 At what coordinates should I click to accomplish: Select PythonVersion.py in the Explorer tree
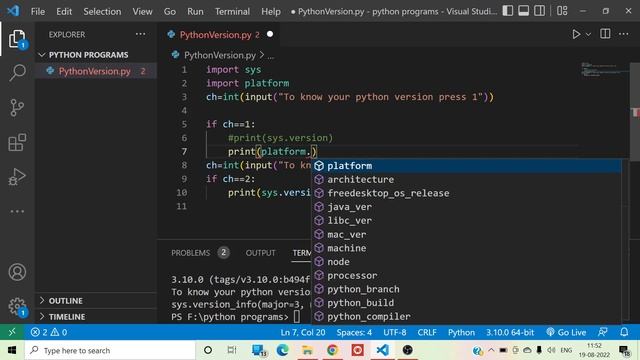click(96, 71)
